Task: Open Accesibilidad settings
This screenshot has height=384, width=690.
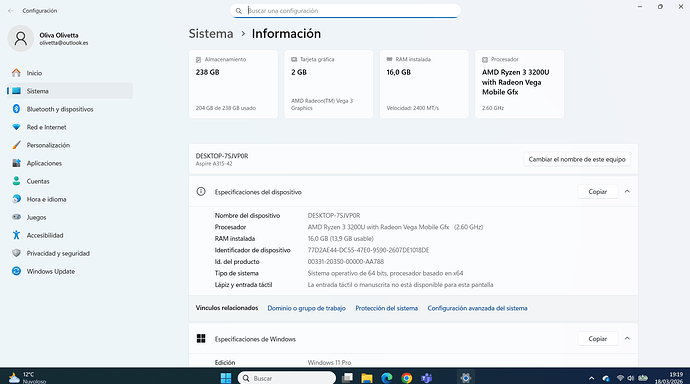Action: click(x=70, y=235)
